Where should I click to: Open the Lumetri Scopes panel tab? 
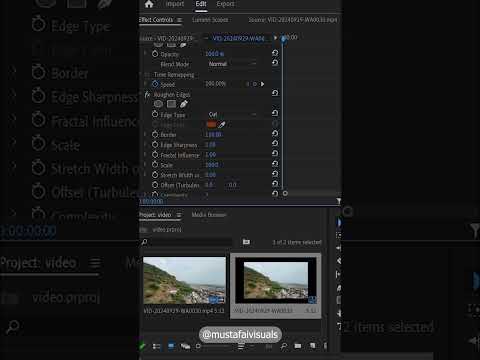210,20
